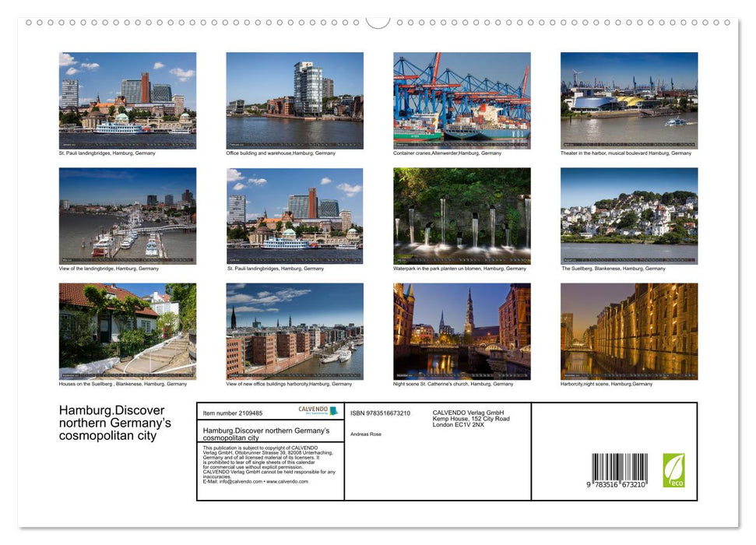Image resolution: width=756 pixels, height=545 pixels.
Task: Click the Hamburg cosmopolitan city title text
Action: click(265, 432)
